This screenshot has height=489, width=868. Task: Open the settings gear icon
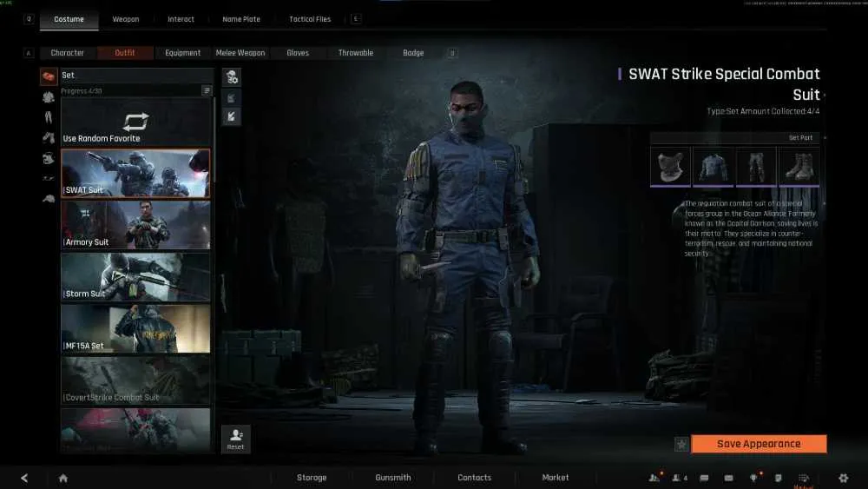click(x=843, y=478)
